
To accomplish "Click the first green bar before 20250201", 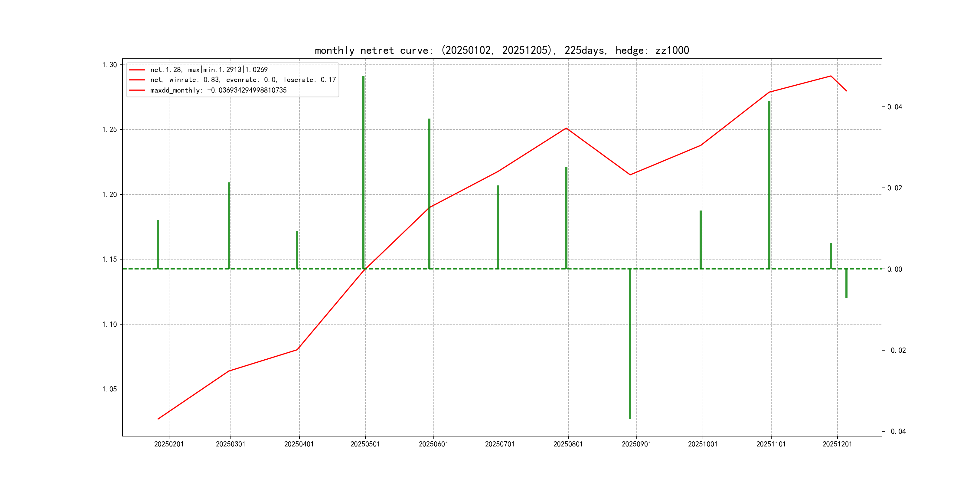I will pos(158,244).
